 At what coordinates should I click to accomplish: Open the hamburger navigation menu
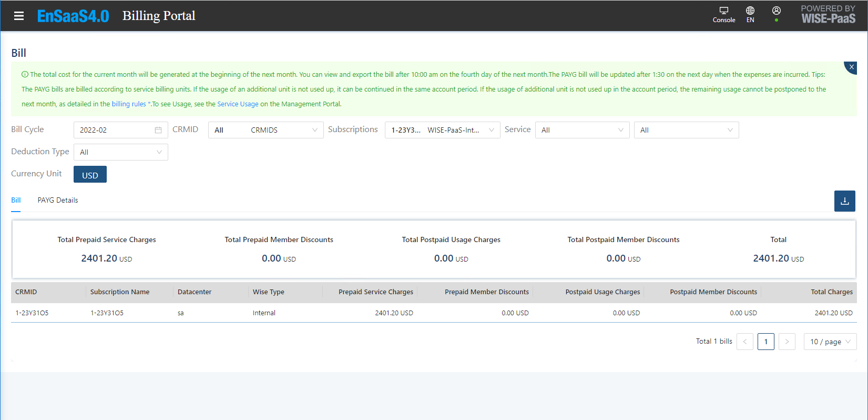(x=19, y=16)
